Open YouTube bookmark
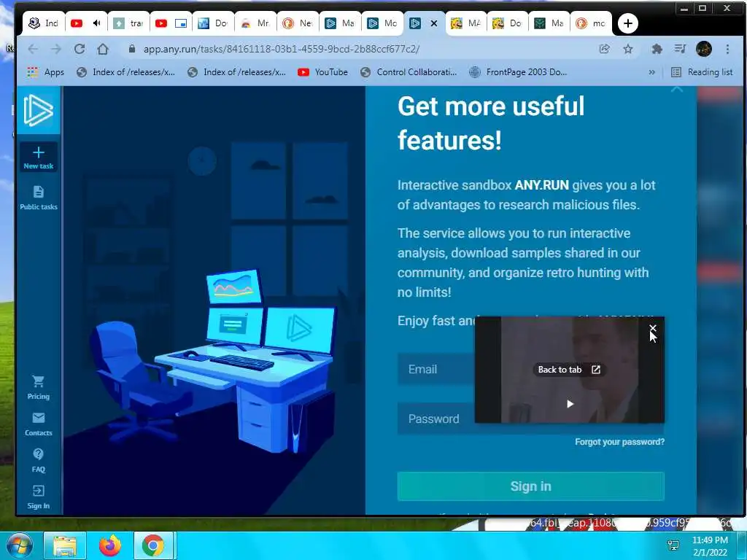The height and width of the screenshot is (560, 747). click(x=322, y=72)
